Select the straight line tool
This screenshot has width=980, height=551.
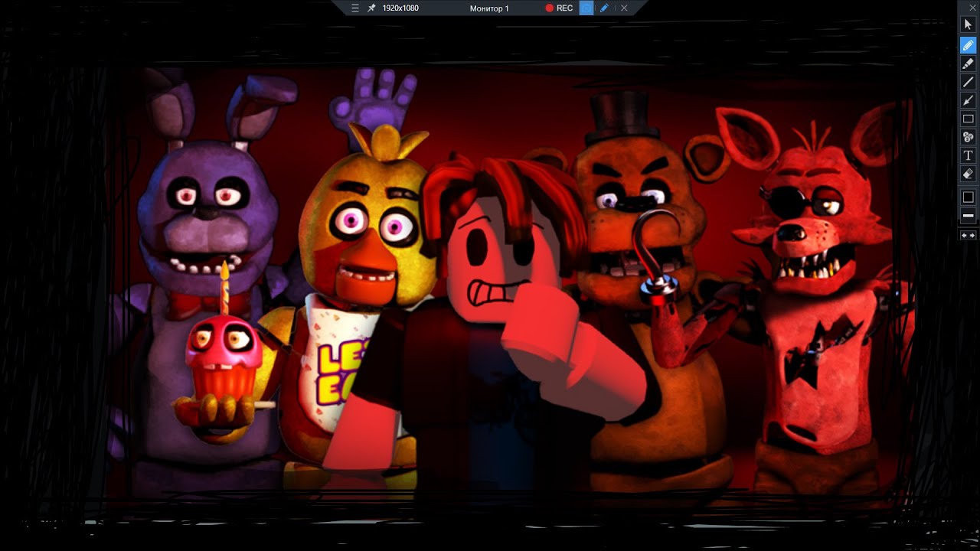coord(968,82)
